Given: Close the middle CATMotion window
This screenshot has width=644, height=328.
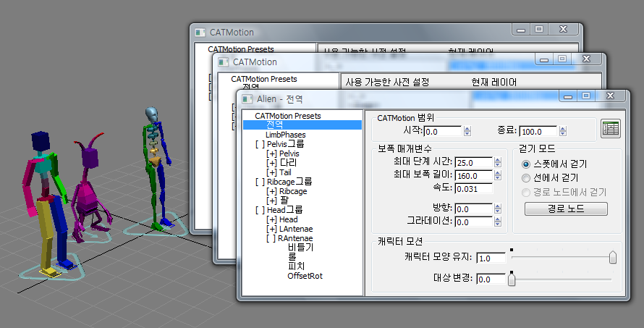Looking at the screenshot, I should pyautogui.click(x=587, y=59).
